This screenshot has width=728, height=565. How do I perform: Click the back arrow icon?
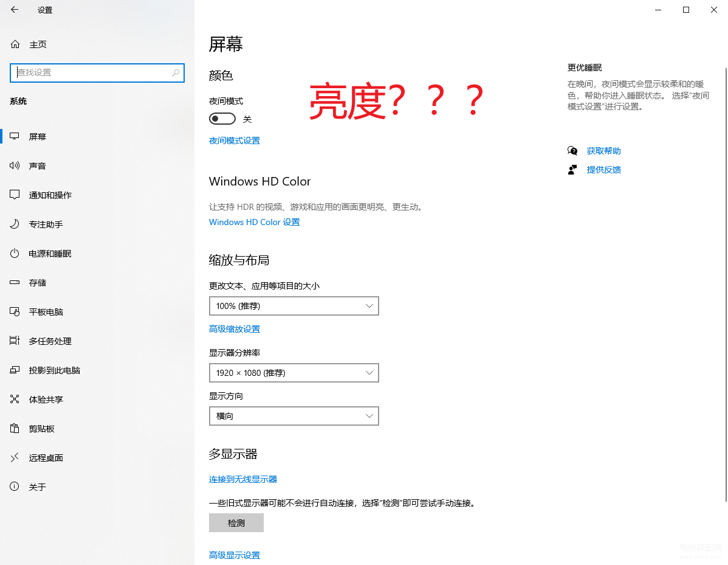(15, 9)
